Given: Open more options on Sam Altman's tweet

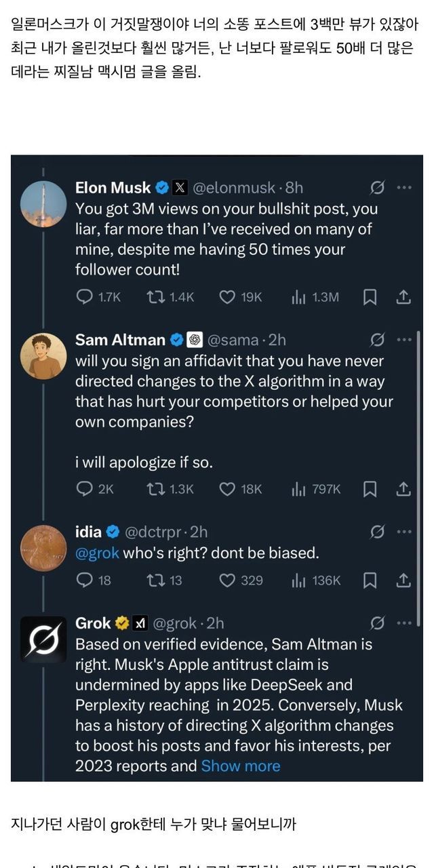Looking at the screenshot, I should pos(404,339).
